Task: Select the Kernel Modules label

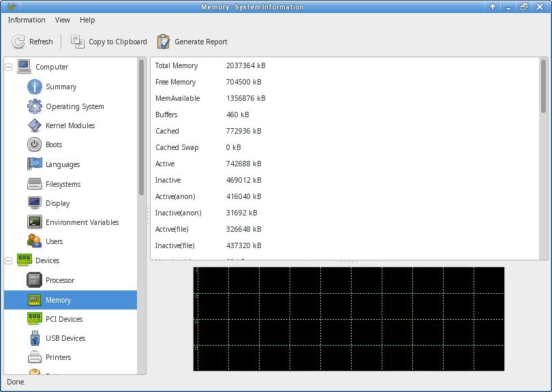Action: click(70, 125)
